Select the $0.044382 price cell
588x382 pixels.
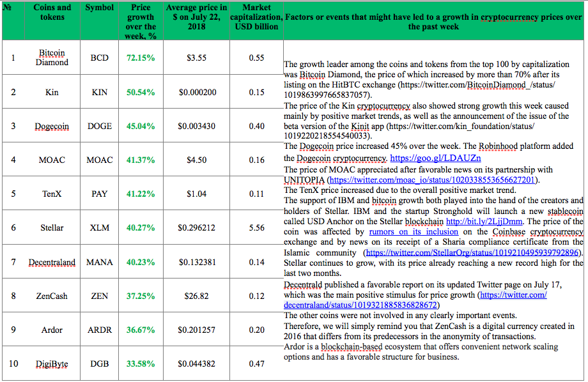(x=196, y=363)
